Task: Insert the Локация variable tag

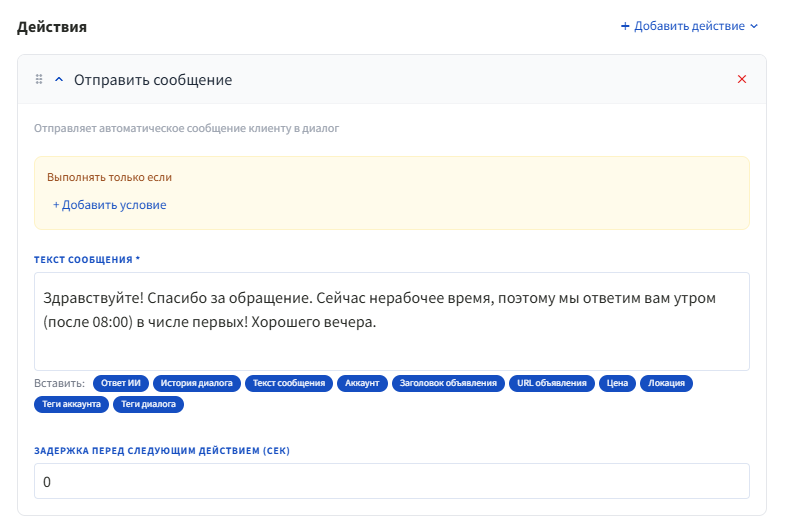Action: click(666, 383)
